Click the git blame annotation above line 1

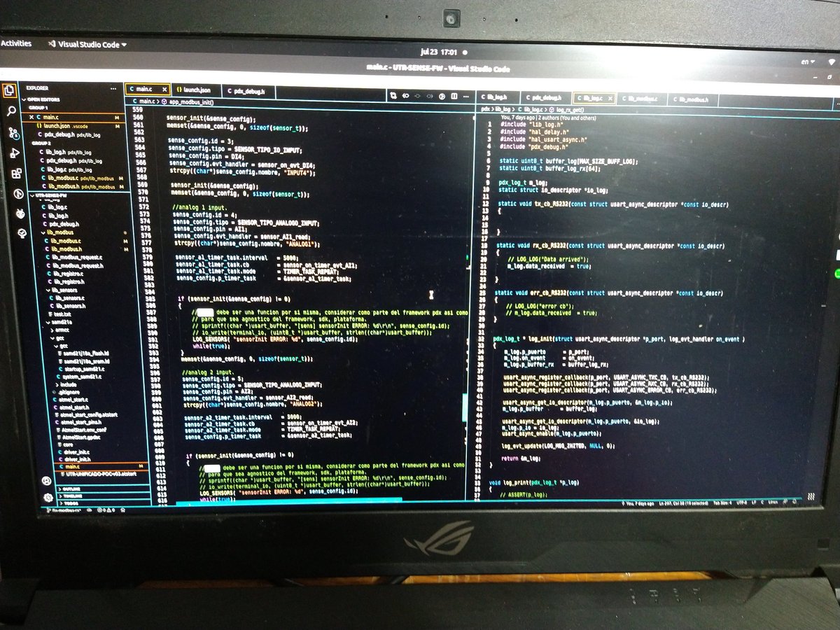549,118
